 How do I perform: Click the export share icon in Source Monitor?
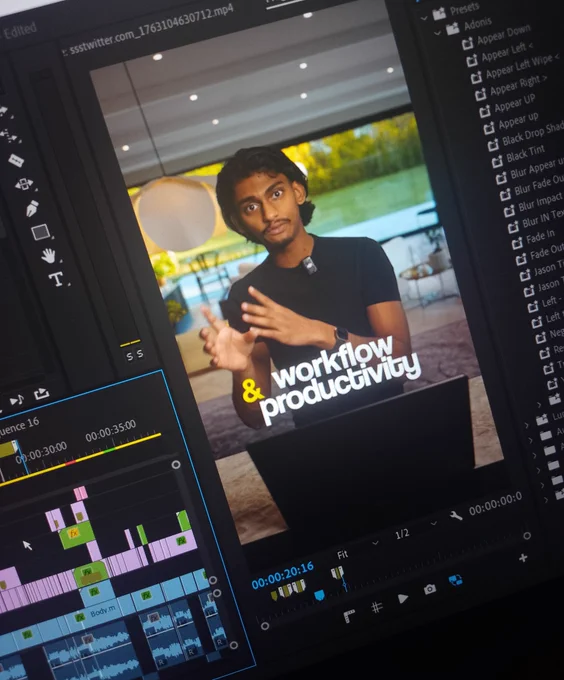42,394
